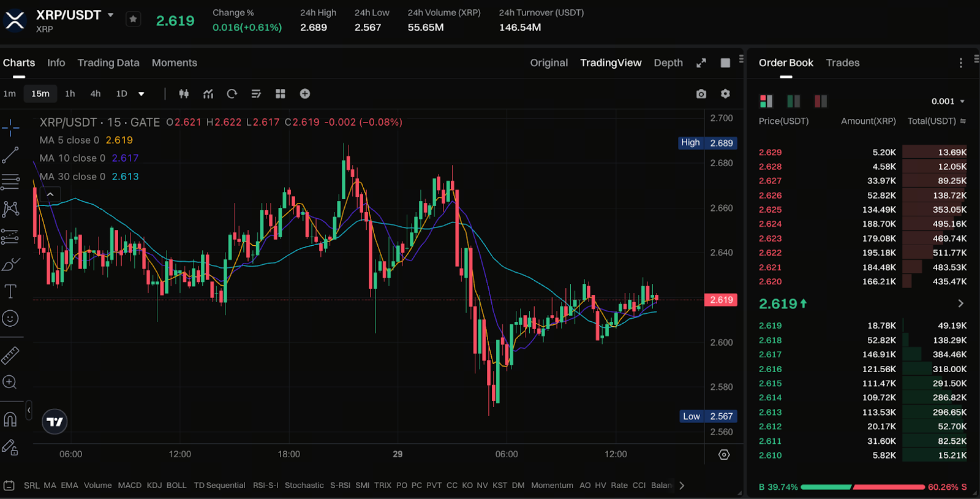Enable the TD Sequential indicator
The width and height of the screenshot is (980, 499).
219,486
